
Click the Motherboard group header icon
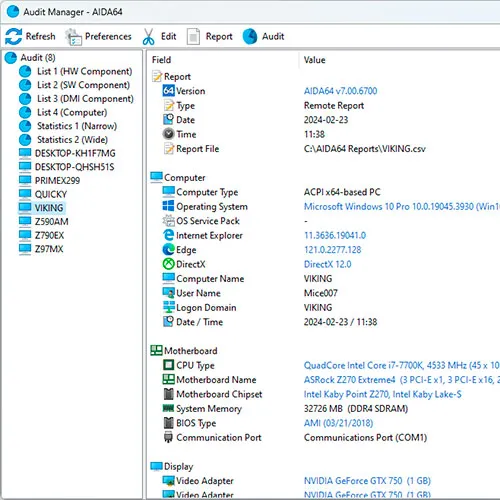156,350
